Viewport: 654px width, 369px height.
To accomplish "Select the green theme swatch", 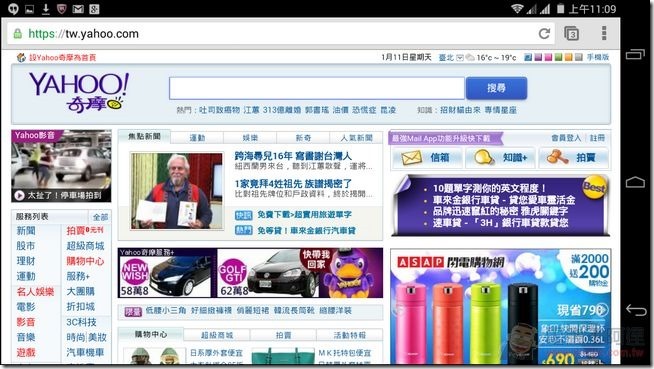I will 558,57.
